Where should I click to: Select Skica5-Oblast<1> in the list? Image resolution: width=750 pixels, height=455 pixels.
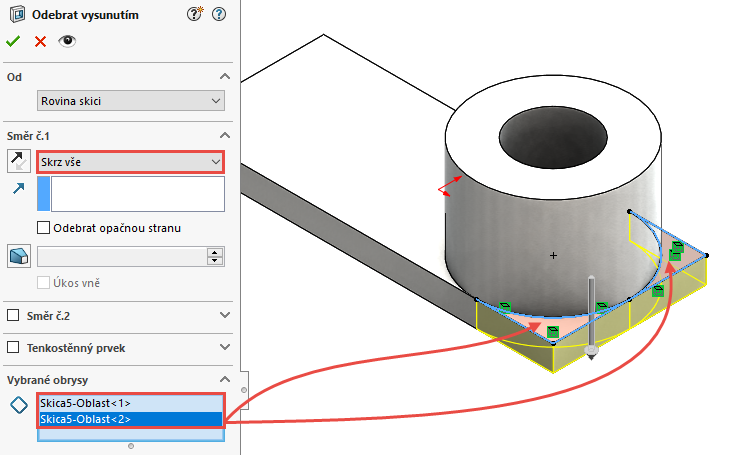coord(131,403)
